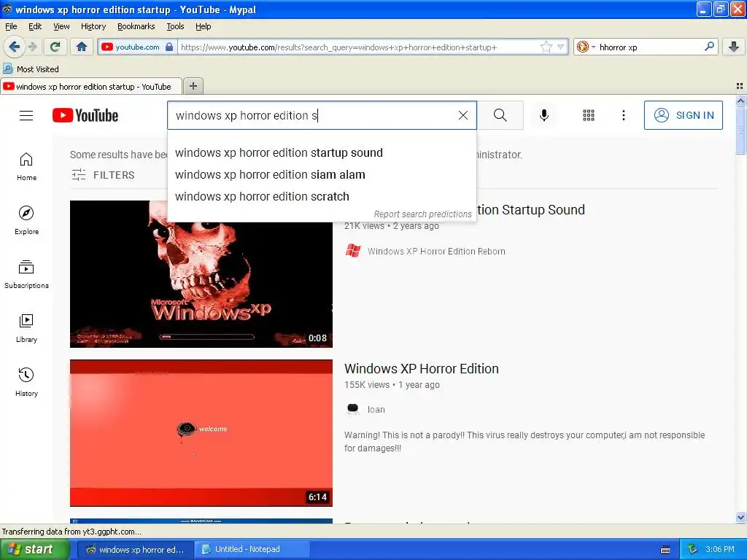Open the FILTERS panel
This screenshot has height=560, width=747.
click(103, 175)
